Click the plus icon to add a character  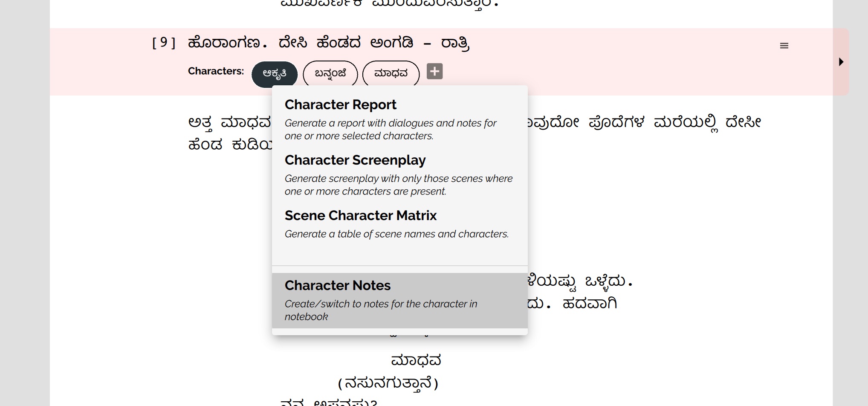435,72
